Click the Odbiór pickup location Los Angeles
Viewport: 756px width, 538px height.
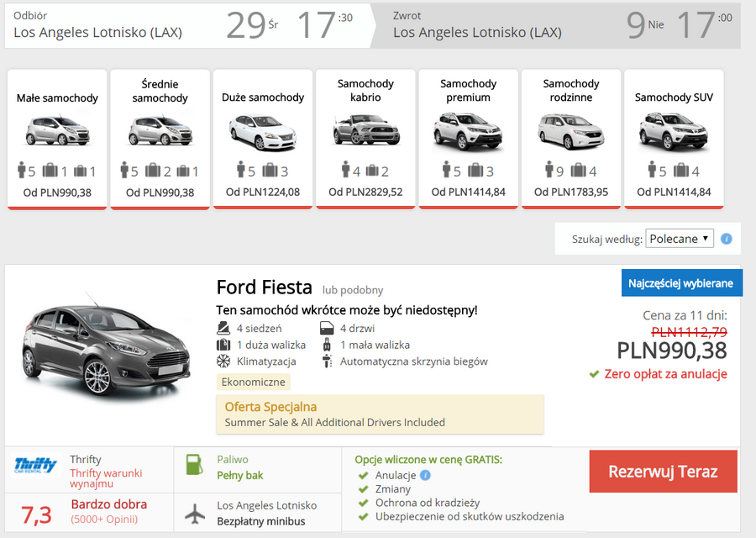pos(98,32)
